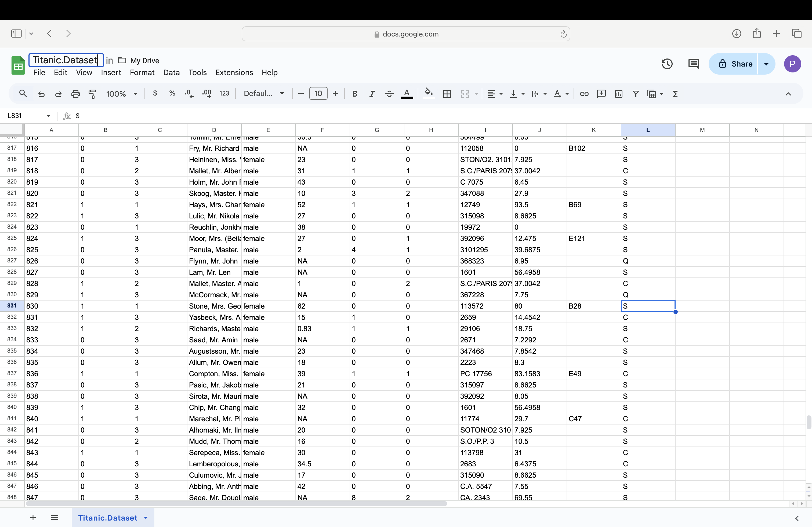Image resolution: width=812 pixels, height=527 pixels.
Task: Open vertical align dropdown
Action: [517, 94]
